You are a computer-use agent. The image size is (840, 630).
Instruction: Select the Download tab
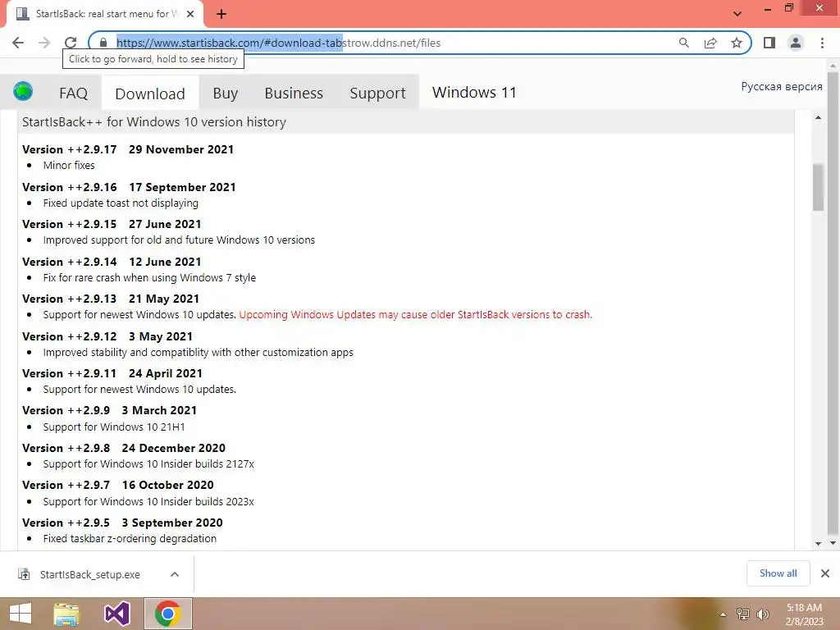coord(150,94)
